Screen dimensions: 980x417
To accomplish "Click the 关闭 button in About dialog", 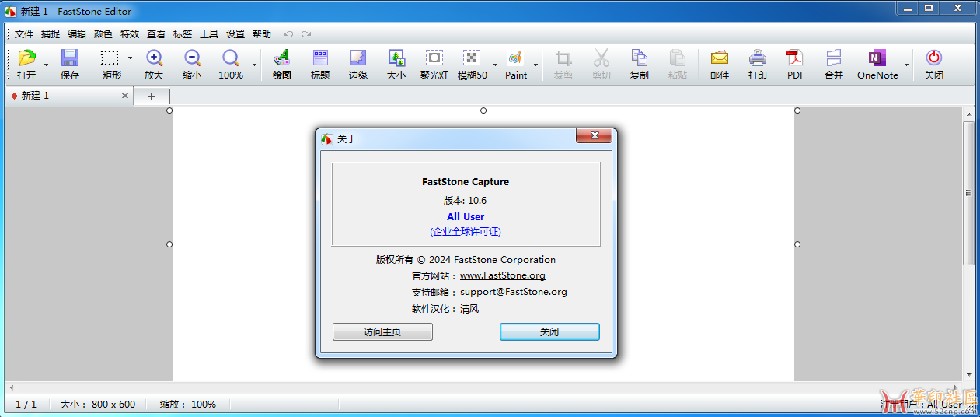I will click(x=549, y=331).
